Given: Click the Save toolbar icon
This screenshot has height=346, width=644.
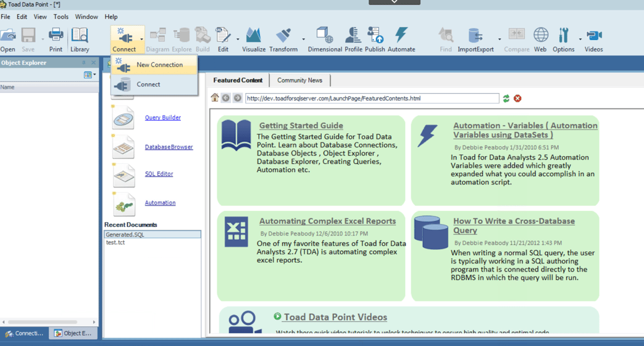Looking at the screenshot, I should 28,39.
